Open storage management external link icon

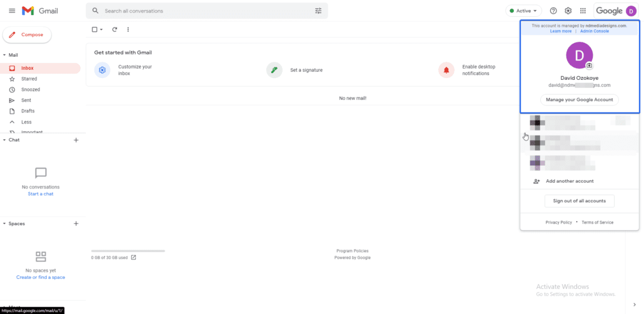tap(133, 258)
